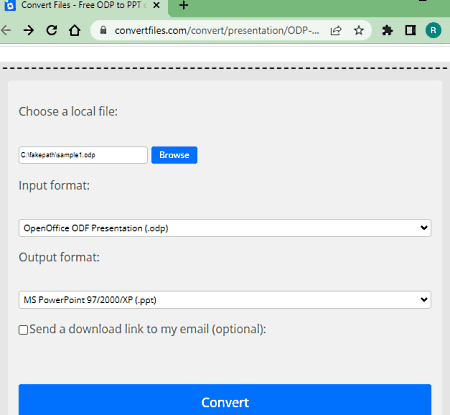Image resolution: width=450 pixels, height=415 pixels.
Task: Click the 'Input format:' label
Action: [54, 186]
